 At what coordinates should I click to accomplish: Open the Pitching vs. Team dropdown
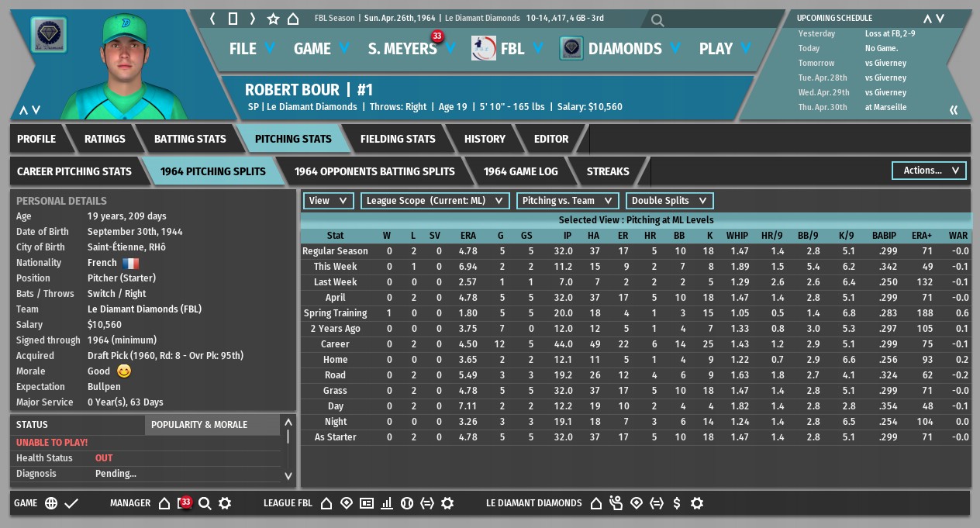point(568,201)
